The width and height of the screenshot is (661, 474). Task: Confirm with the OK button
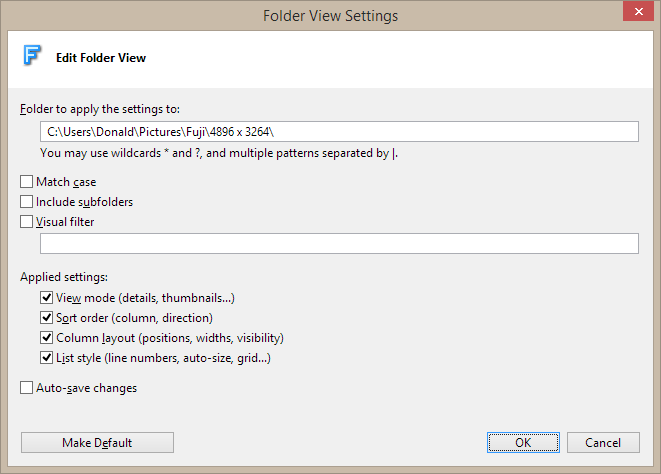pyautogui.click(x=523, y=443)
